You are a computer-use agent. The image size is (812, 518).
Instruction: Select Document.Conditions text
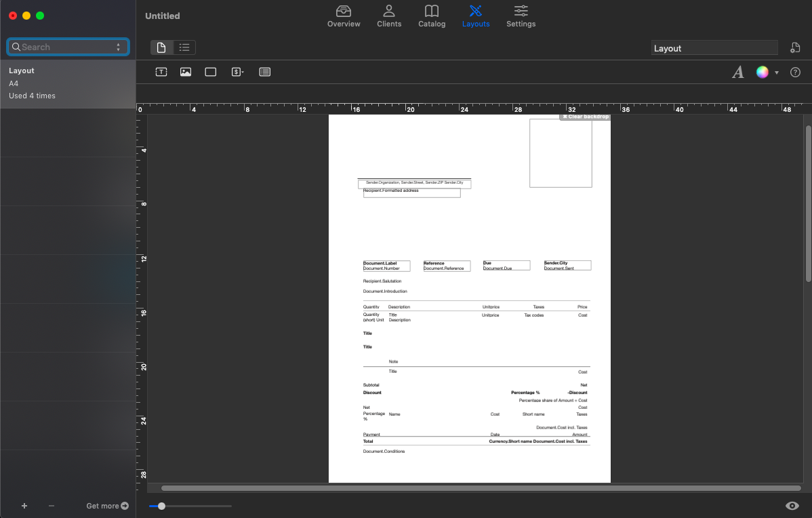[x=384, y=452]
